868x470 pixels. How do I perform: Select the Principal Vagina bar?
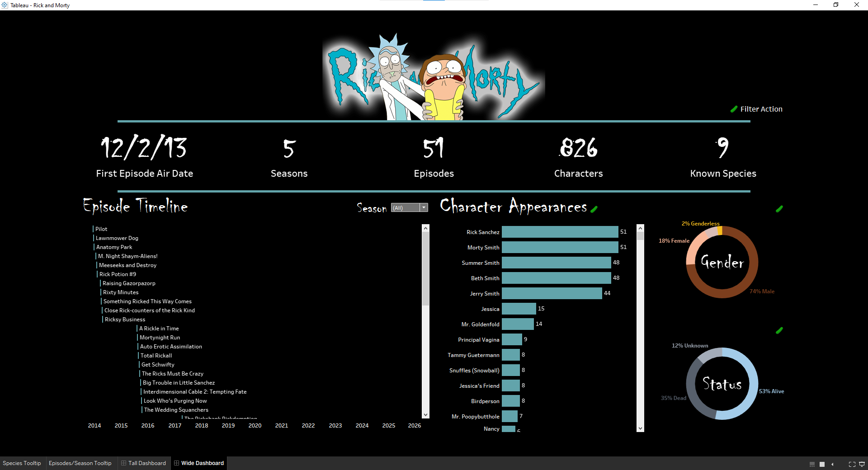pyautogui.click(x=512, y=339)
